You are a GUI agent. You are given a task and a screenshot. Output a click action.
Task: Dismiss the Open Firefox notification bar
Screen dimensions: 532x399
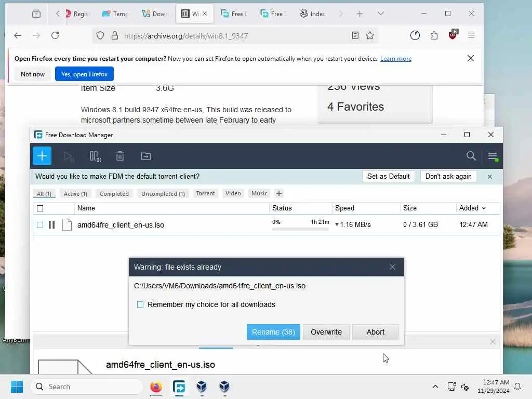471,58
